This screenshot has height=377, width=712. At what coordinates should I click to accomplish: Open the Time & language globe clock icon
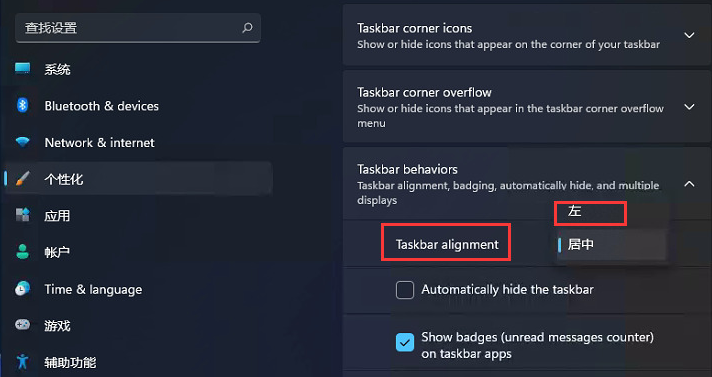pos(22,288)
